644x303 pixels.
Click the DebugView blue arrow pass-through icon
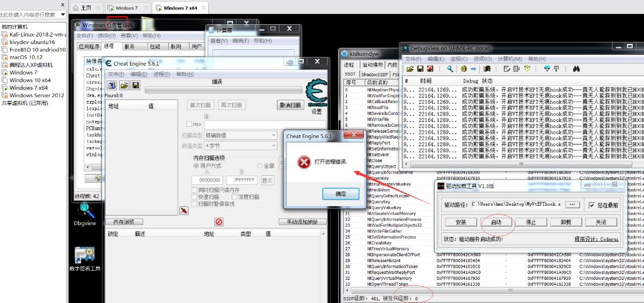click(474, 69)
